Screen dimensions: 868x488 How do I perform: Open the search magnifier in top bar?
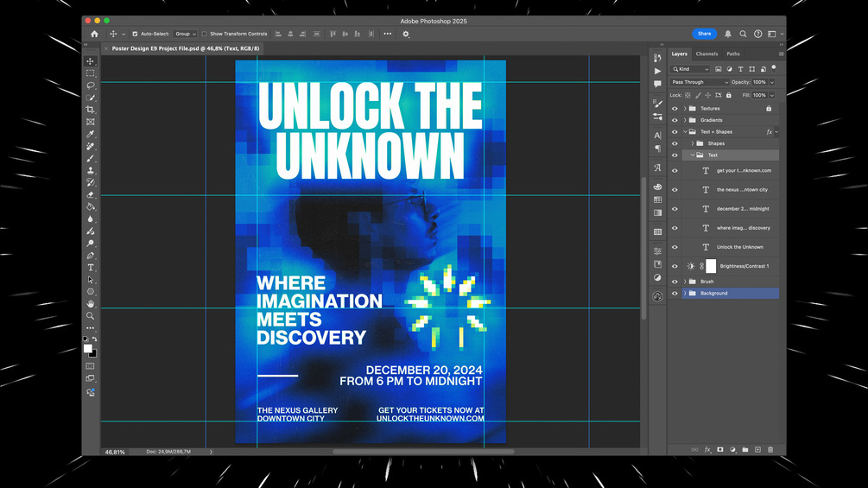click(743, 34)
